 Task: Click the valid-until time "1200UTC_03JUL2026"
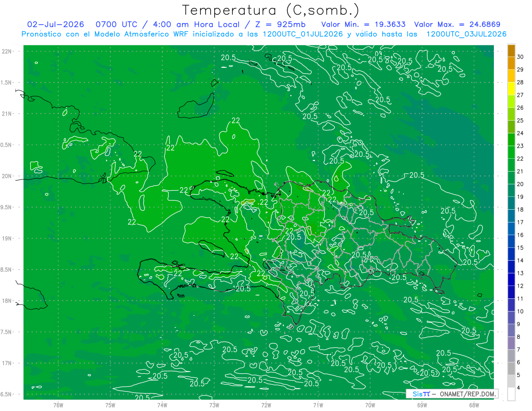[x=466, y=34]
